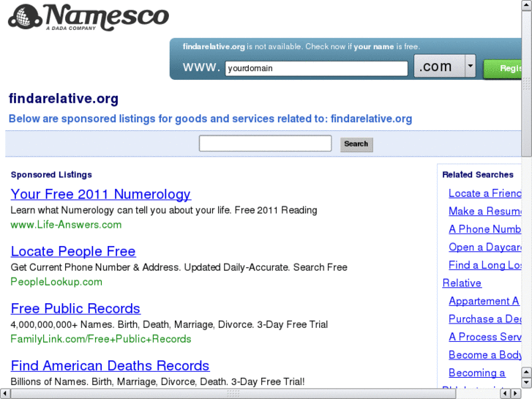Click the vertical scrollbar up arrow at top
532x399 pixels.
click(x=527, y=4)
